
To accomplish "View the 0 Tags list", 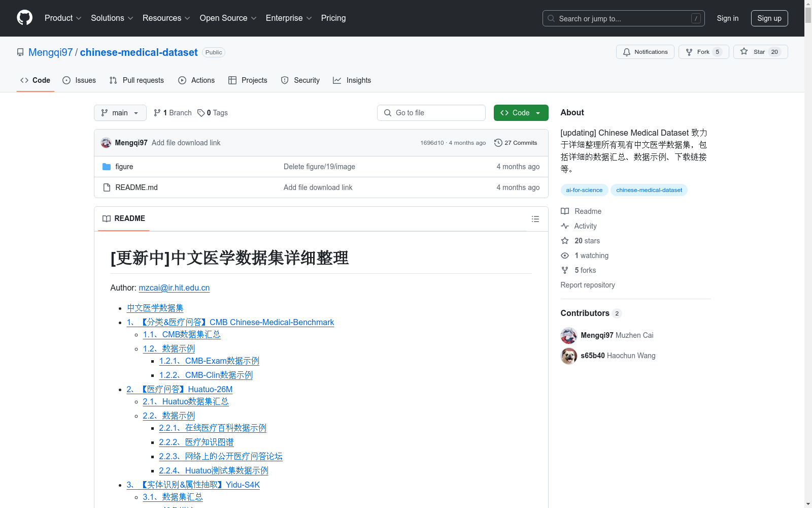I will (x=213, y=113).
